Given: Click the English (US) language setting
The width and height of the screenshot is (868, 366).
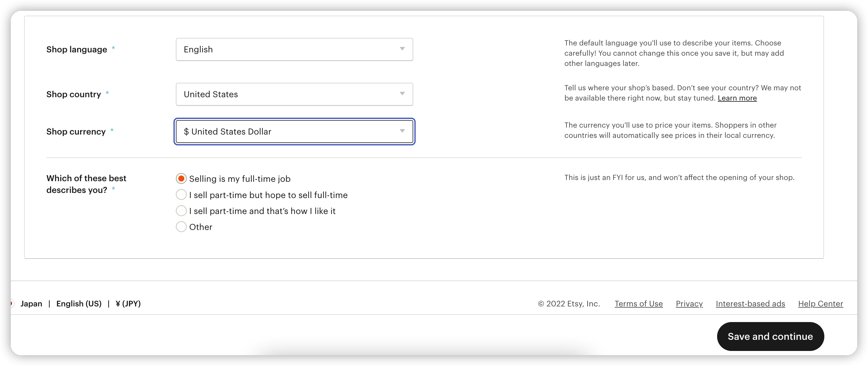Looking at the screenshot, I should pyautogui.click(x=79, y=304).
